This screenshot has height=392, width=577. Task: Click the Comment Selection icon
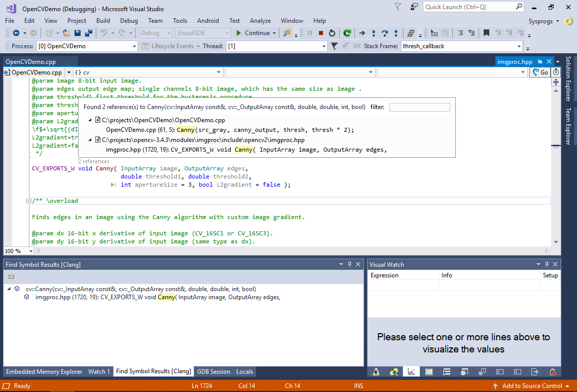pos(460,33)
